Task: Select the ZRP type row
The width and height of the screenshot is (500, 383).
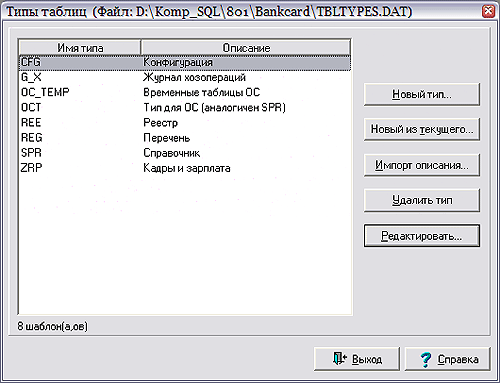Action: (185, 168)
